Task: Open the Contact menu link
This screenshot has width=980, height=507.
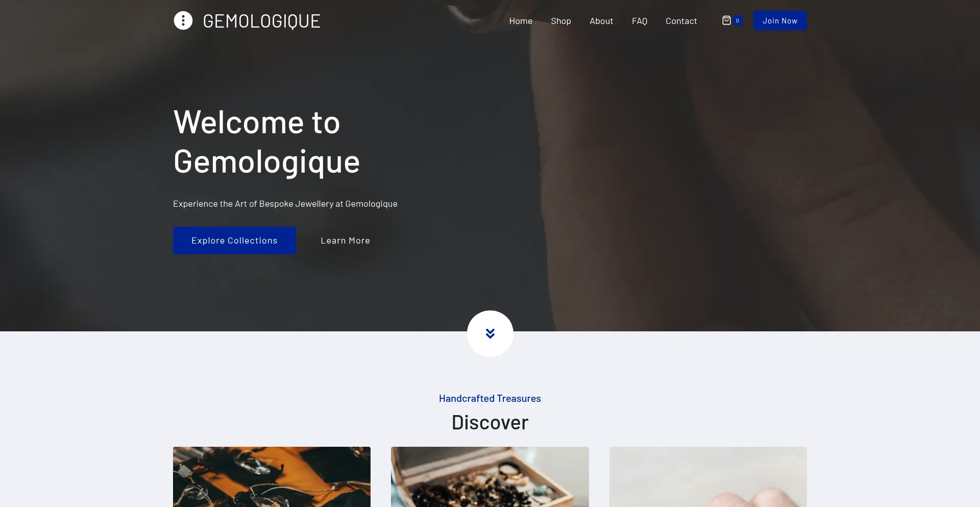Action: coord(681,21)
